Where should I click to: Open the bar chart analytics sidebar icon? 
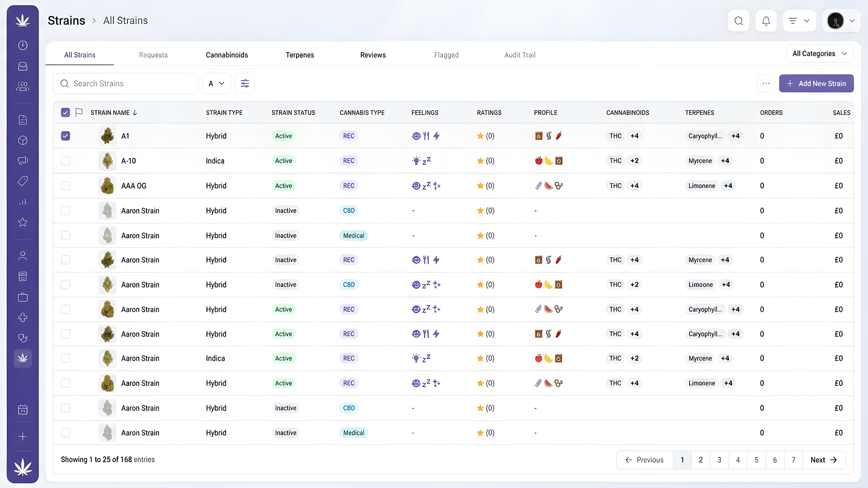tap(23, 202)
